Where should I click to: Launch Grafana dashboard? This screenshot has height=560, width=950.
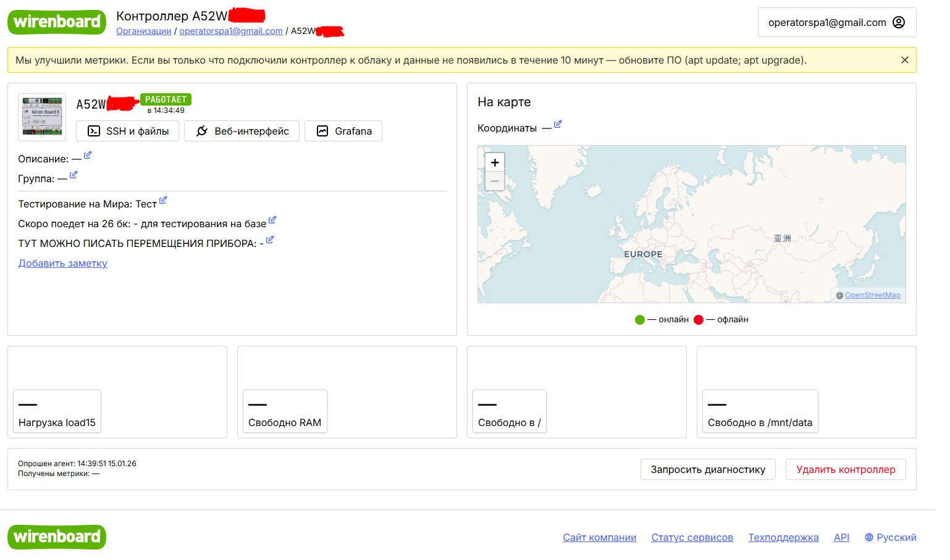click(343, 131)
